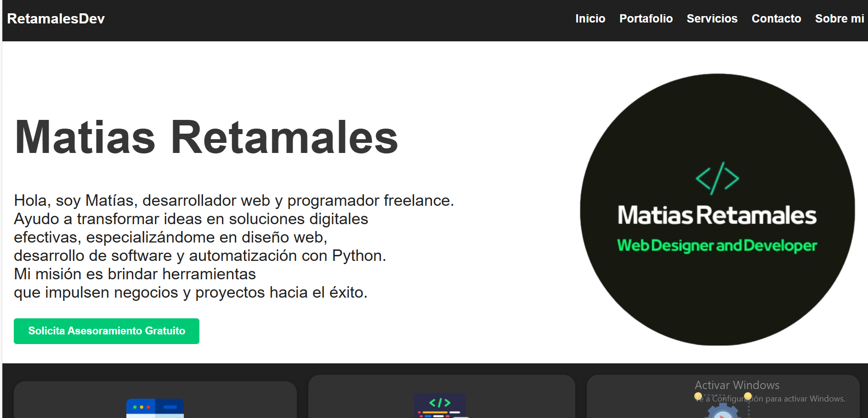Open the "Contacto" page
Image resolution: width=868 pixels, height=418 pixels.
[x=776, y=19]
